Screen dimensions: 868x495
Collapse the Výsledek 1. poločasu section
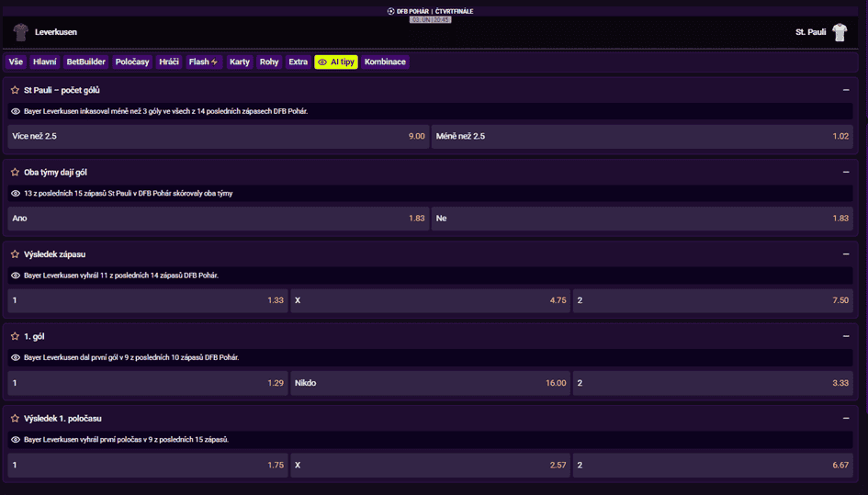tap(846, 419)
